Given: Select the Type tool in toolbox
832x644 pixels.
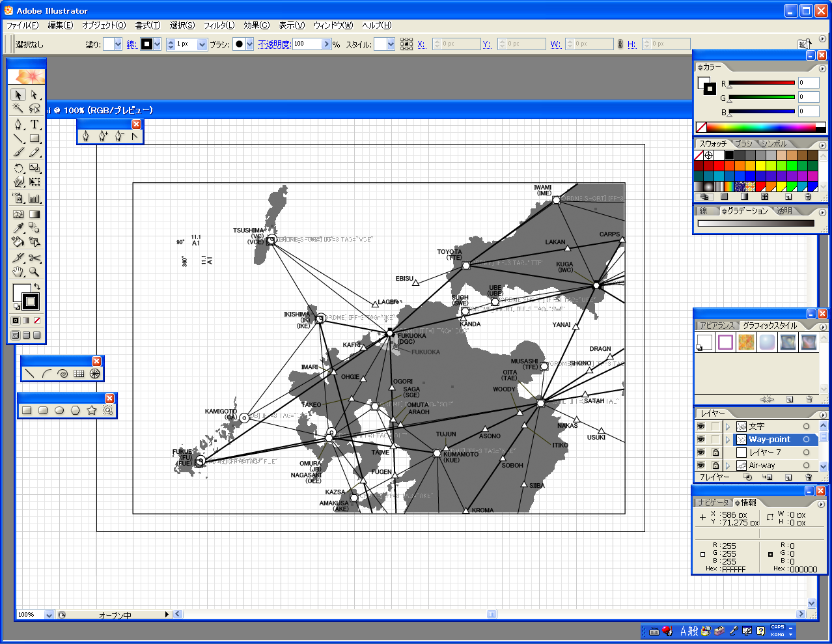Looking at the screenshot, I should [x=35, y=124].
